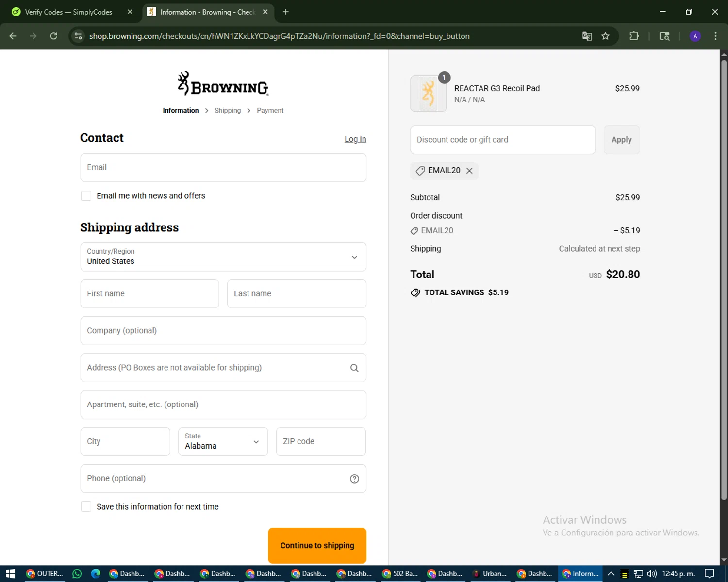Open site information icon in address bar
Viewport: 728px width, 582px height.
[x=78, y=36]
